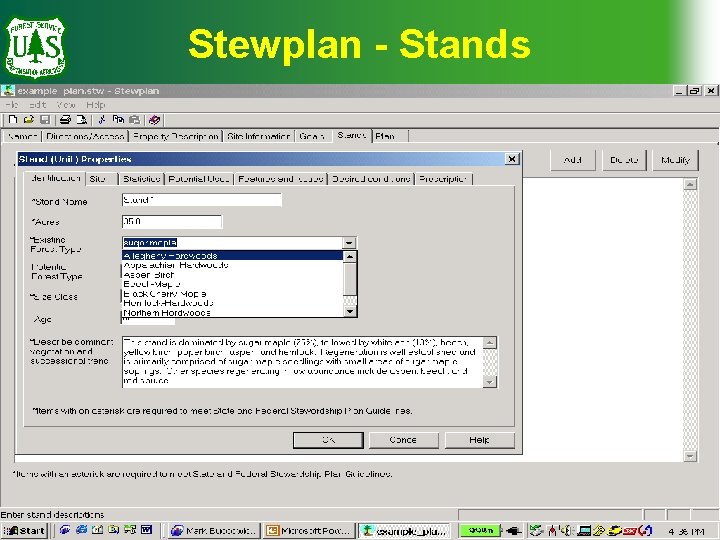
Task: Click the Add stand button
Action: (573, 160)
